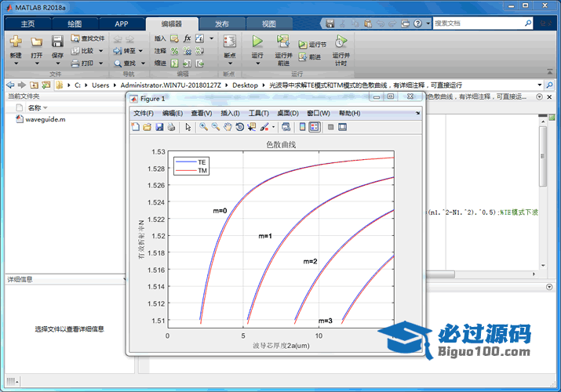Switch to the 视图 (View) tab
Screen dimensions: 561x392
click(268, 24)
